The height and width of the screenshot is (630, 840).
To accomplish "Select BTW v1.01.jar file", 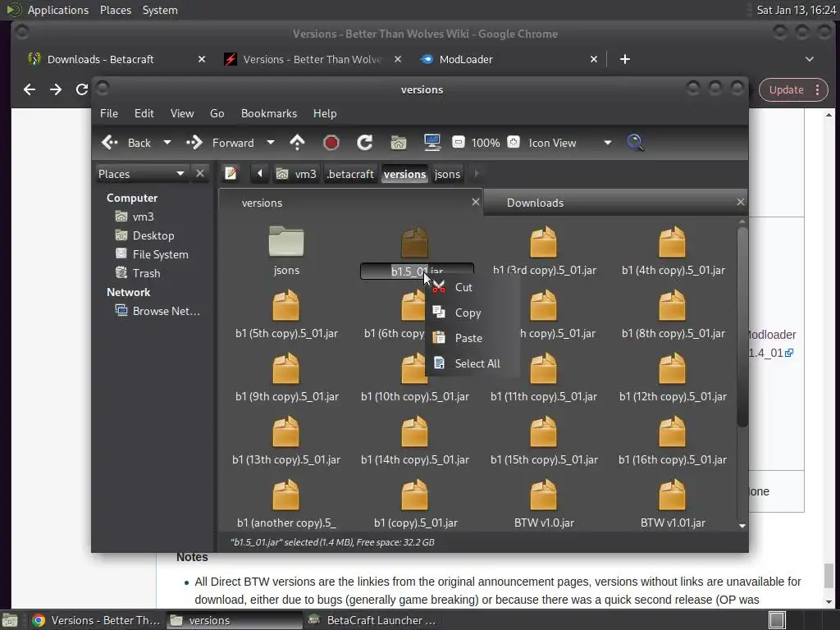I will pos(673,503).
